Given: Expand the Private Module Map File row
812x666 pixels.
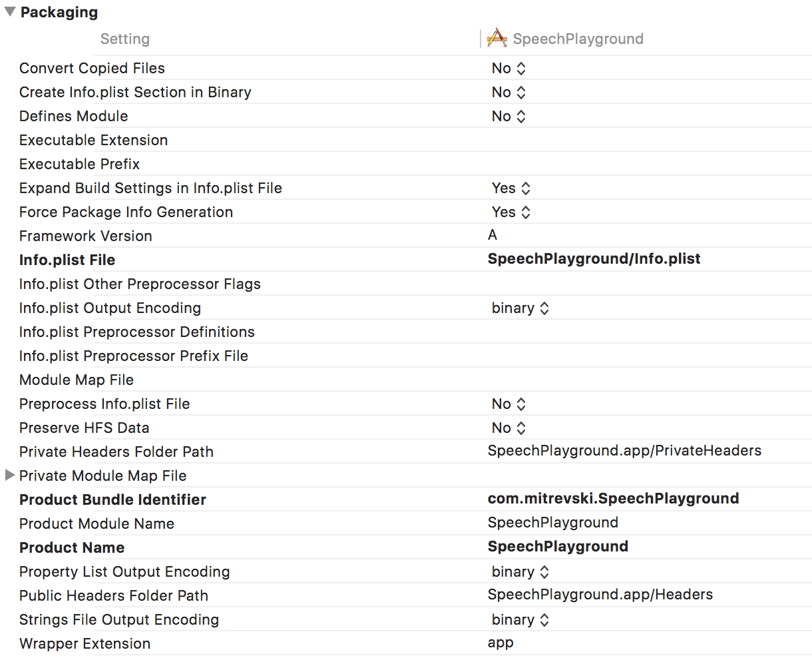Looking at the screenshot, I should [x=9, y=476].
